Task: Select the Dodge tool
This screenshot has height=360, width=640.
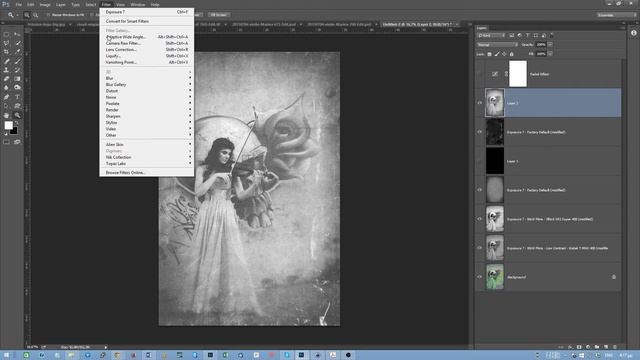Action: coord(18,87)
